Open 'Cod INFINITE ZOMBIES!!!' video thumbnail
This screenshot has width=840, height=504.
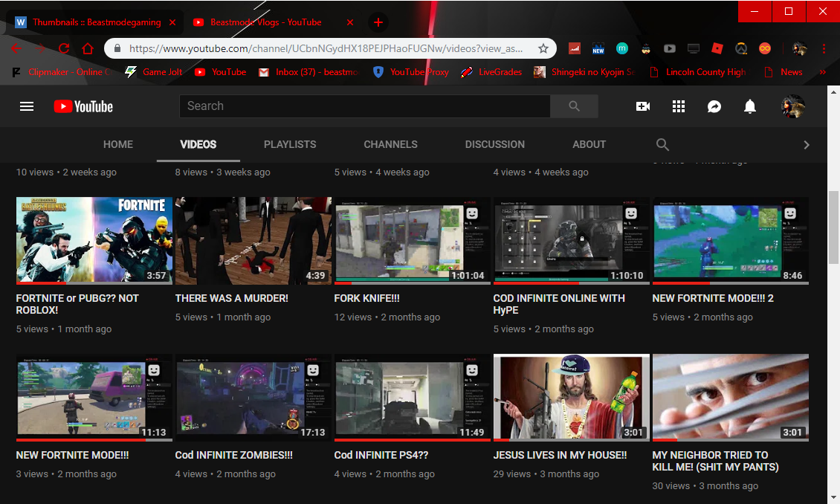pyautogui.click(x=253, y=398)
